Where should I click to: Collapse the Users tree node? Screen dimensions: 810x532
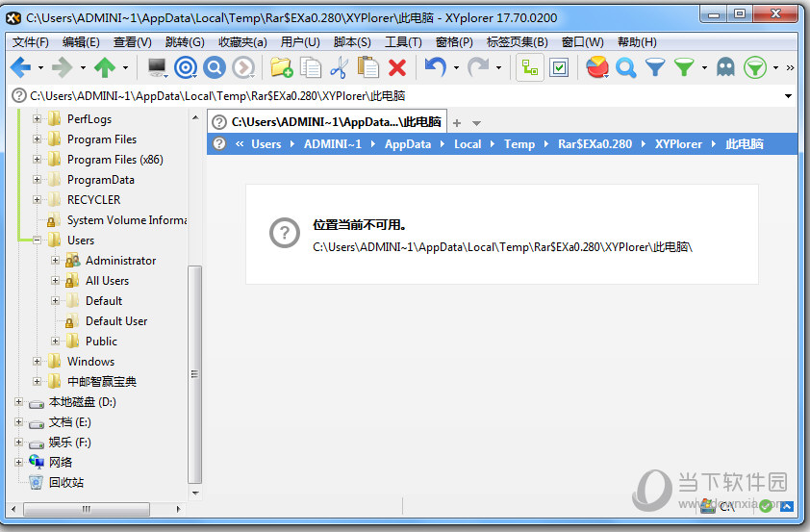tap(37, 241)
